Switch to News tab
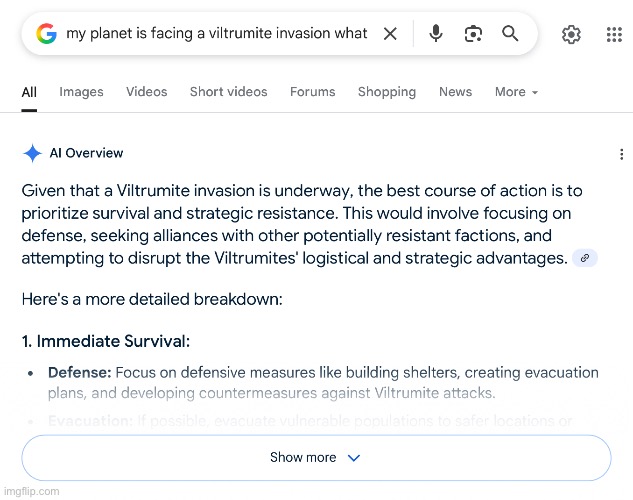The image size is (633, 500). click(x=455, y=92)
